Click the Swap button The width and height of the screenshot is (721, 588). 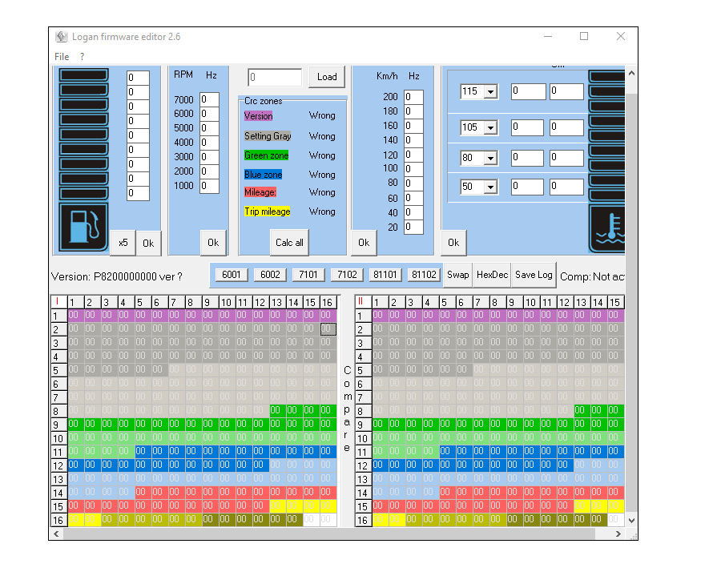[x=458, y=275]
